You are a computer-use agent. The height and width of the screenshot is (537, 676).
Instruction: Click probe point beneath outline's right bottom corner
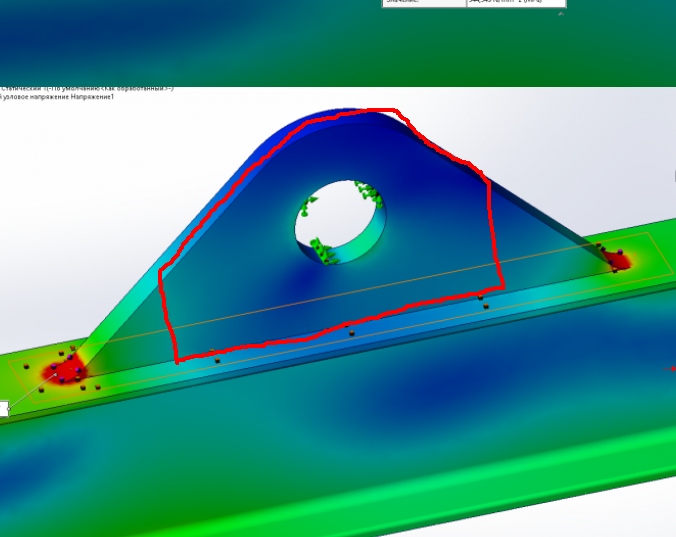click(486, 306)
